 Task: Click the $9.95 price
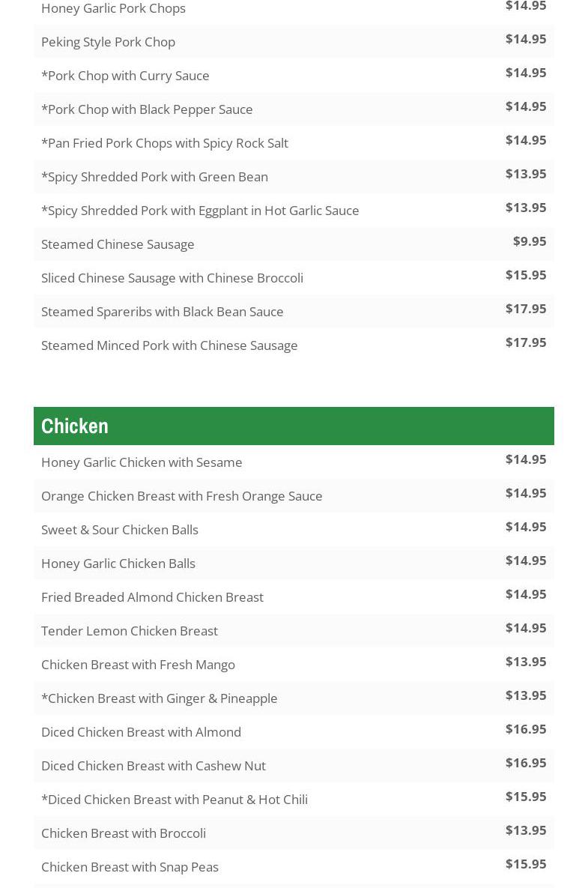529,241
